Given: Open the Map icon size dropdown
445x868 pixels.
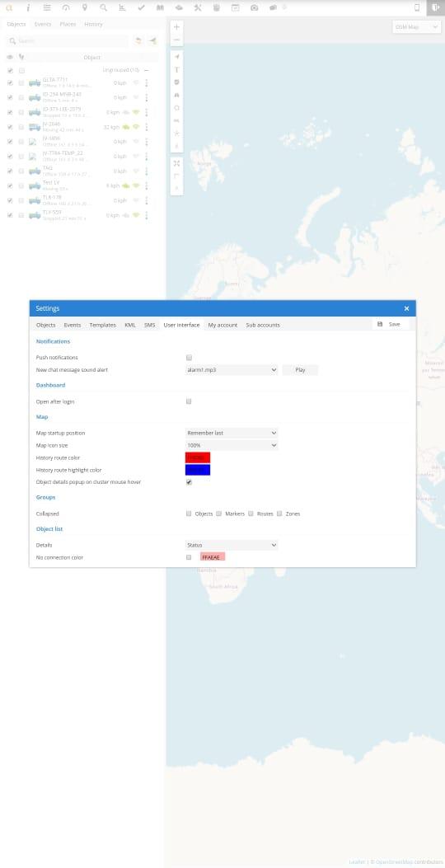Looking at the screenshot, I should coord(232,445).
